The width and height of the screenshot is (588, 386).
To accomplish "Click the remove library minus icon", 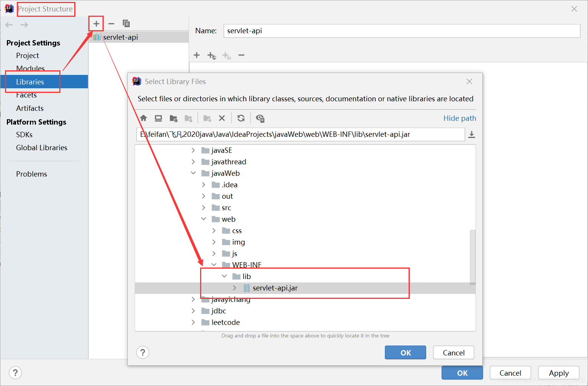I will click(x=111, y=24).
